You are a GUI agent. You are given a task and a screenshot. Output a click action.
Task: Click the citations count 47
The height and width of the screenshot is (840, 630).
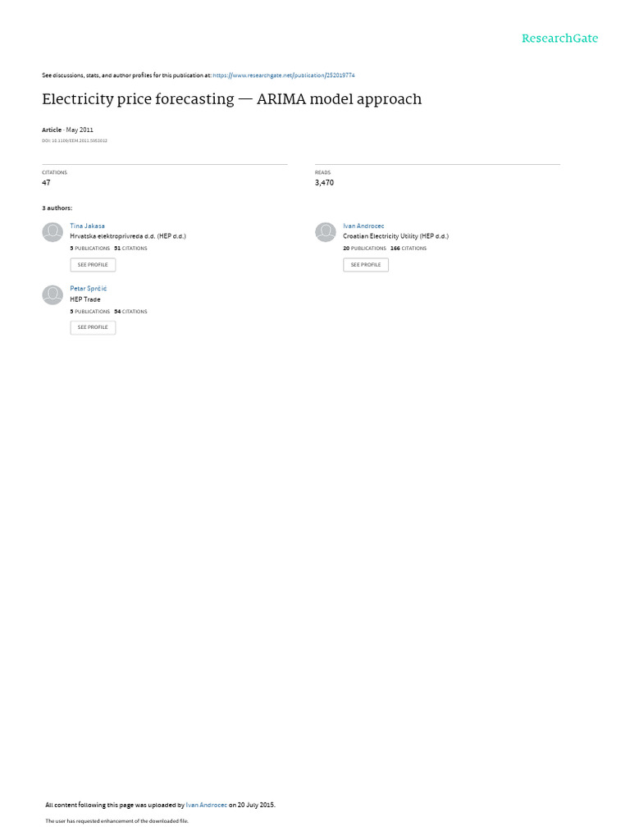click(46, 183)
